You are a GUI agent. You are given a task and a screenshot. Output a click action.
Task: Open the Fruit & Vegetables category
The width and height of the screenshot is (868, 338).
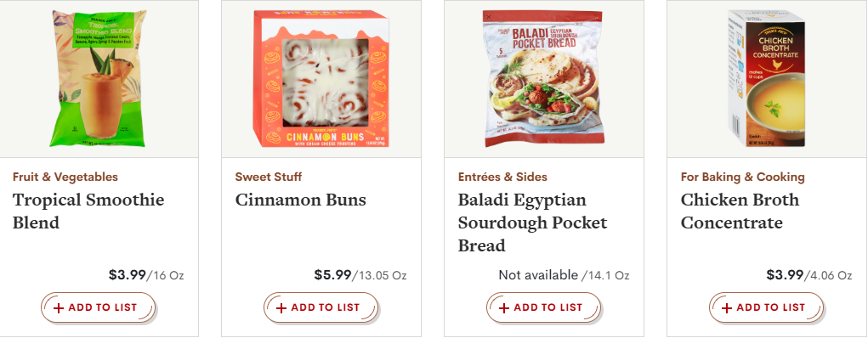pos(65,177)
